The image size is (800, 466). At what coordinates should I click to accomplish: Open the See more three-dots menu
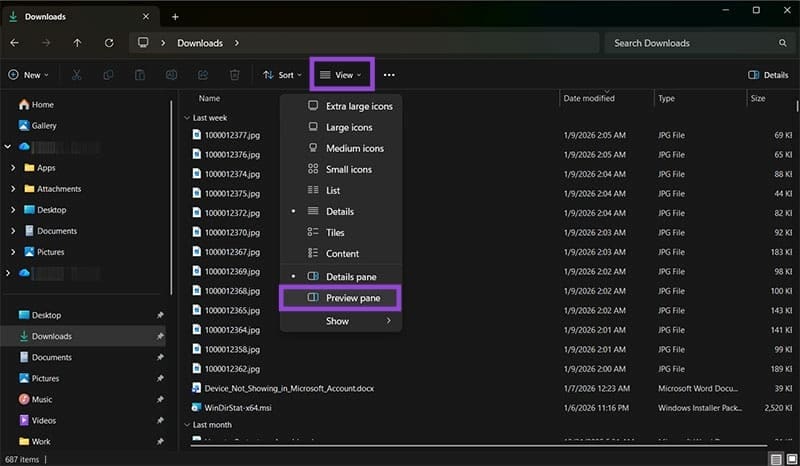tap(389, 75)
